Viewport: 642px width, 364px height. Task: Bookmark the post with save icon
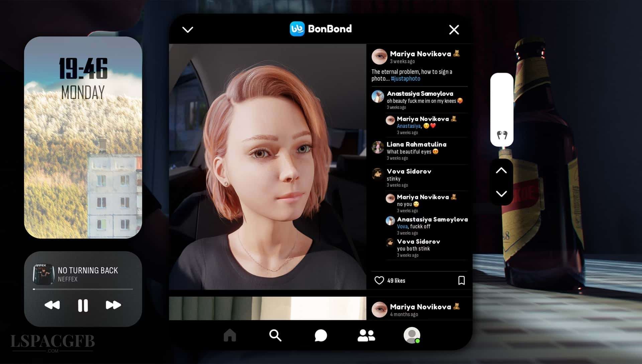[x=461, y=281]
